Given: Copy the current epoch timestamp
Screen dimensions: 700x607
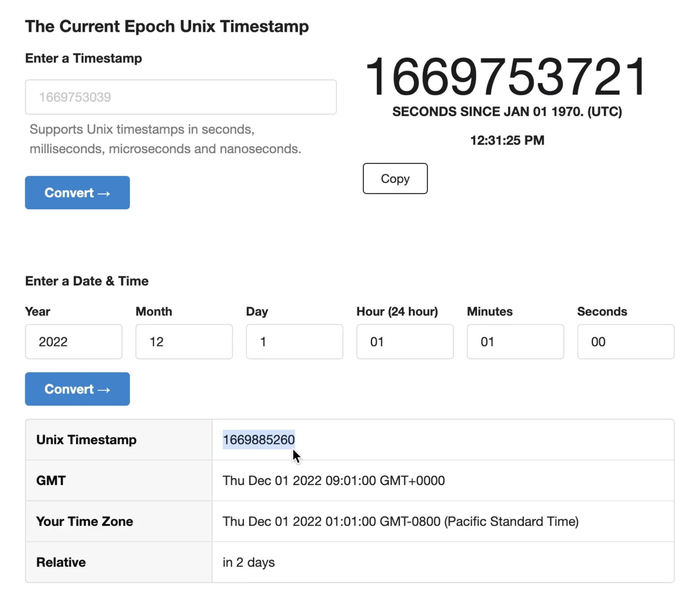Looking at the screenshot, I should (x=395, y=178).
